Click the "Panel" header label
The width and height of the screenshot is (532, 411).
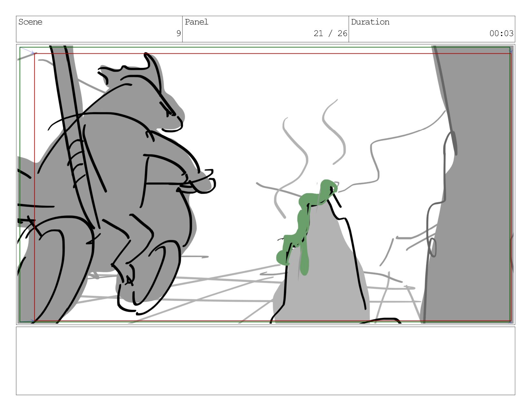tap(197, 22)
